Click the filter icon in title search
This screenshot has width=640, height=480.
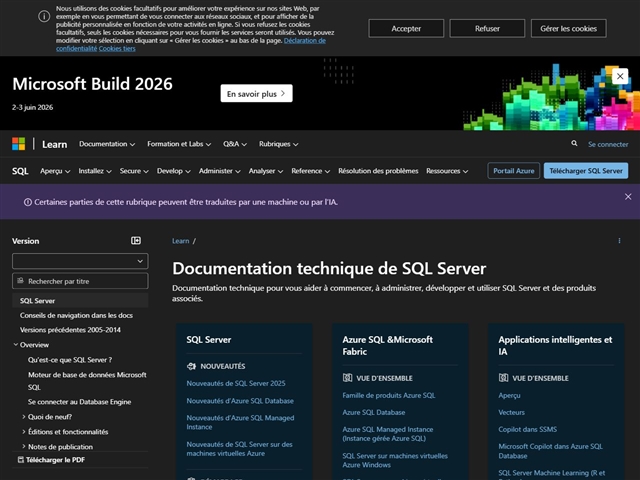click(20, 281)
